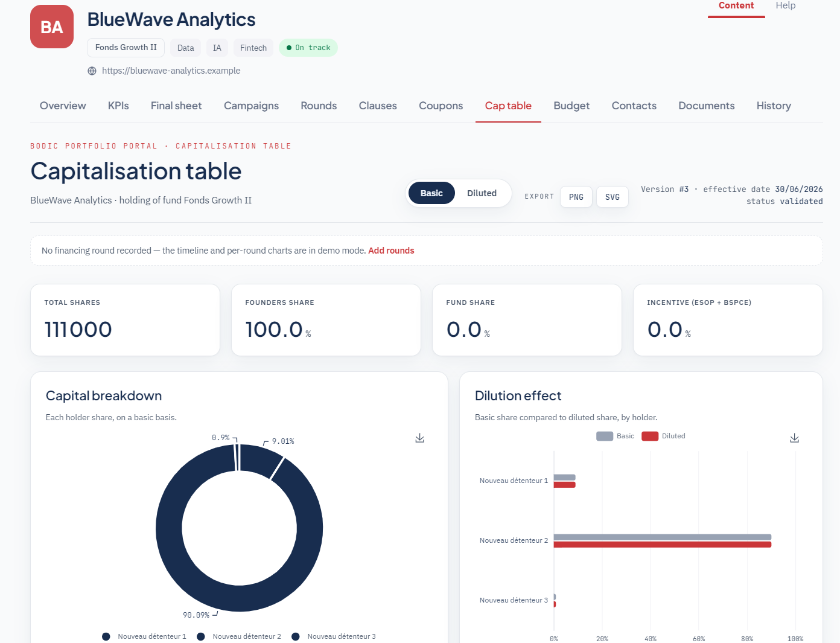Click the Fintech tag chip
This screenshot has width=840, height=643.
coord(253,48)
